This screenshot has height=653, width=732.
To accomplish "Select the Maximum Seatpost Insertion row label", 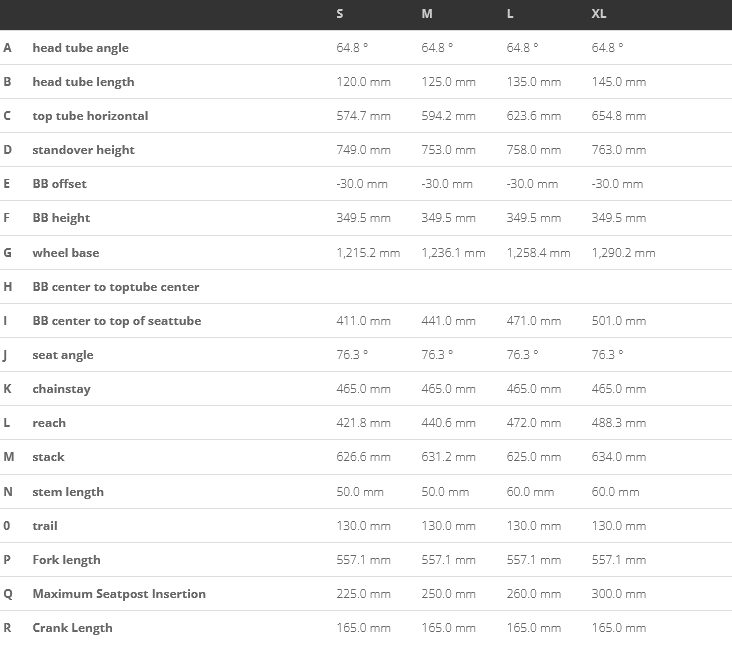I will tap(119, 594).
